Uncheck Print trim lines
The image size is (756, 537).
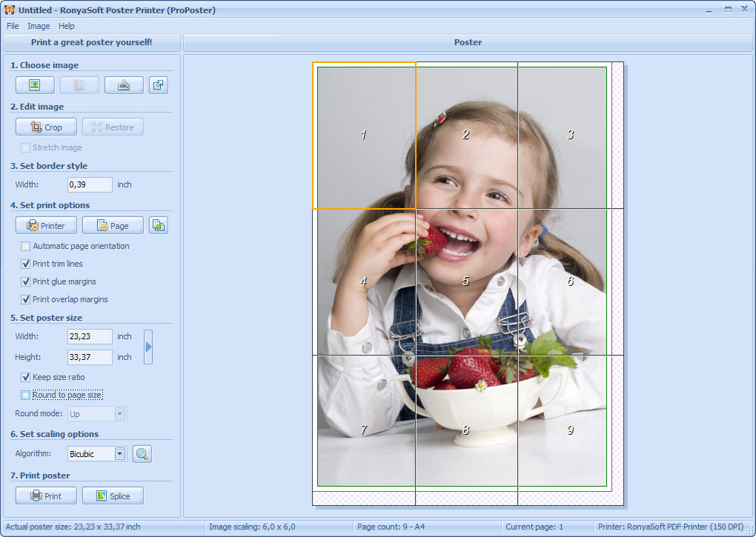[x=26, y=264]
